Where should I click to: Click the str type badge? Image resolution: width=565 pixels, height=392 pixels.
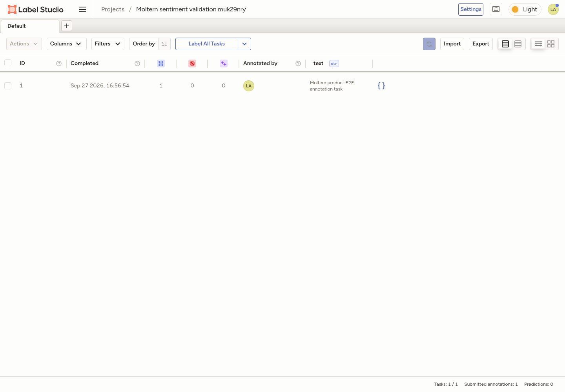(334, 64)
